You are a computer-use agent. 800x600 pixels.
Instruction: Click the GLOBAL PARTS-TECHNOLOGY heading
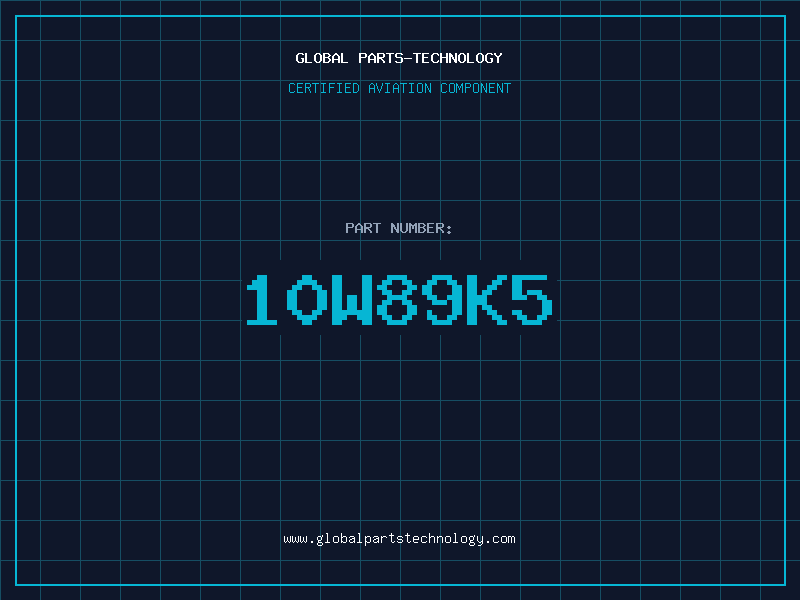coord(399,58)
